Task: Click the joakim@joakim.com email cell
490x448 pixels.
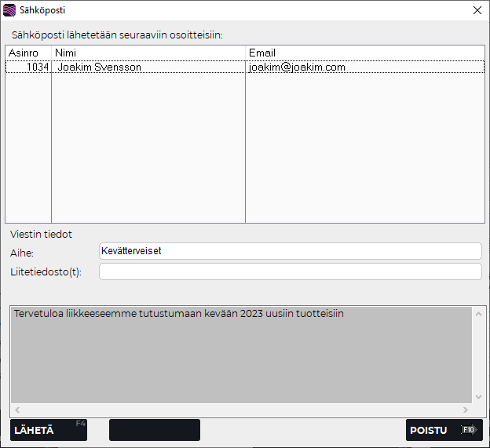Action: coord(364,67)
